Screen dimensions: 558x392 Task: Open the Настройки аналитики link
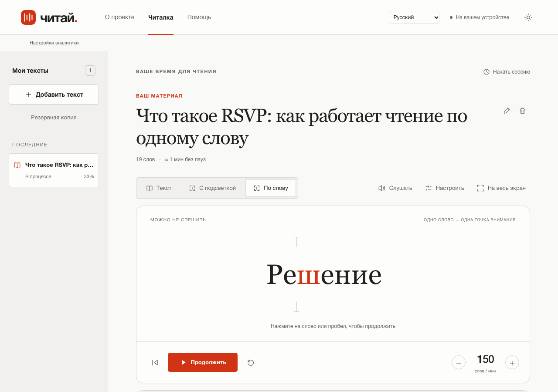tap(54, 43)
